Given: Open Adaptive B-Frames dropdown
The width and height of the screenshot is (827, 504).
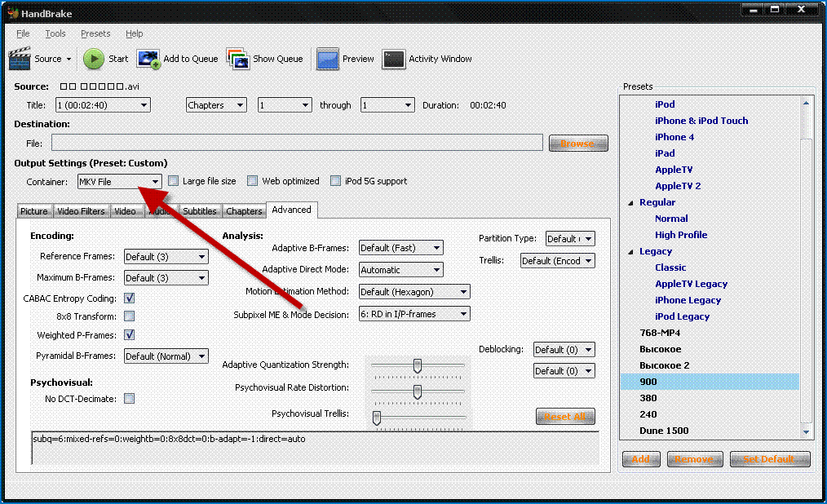Looking at the screenshot, I should (x=400, y=248).
